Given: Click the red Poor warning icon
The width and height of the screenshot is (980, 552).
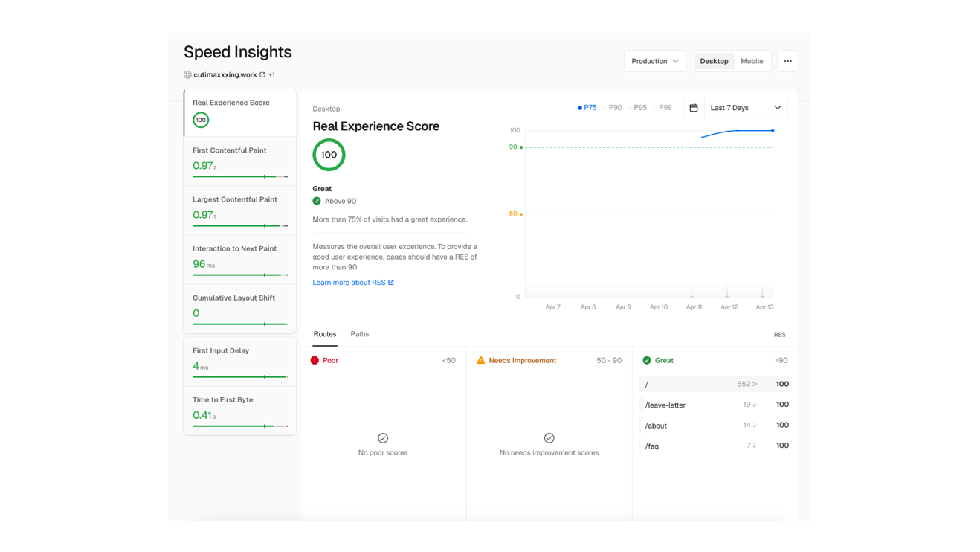Looking at the screenshot, I should (x=315, y=360).
